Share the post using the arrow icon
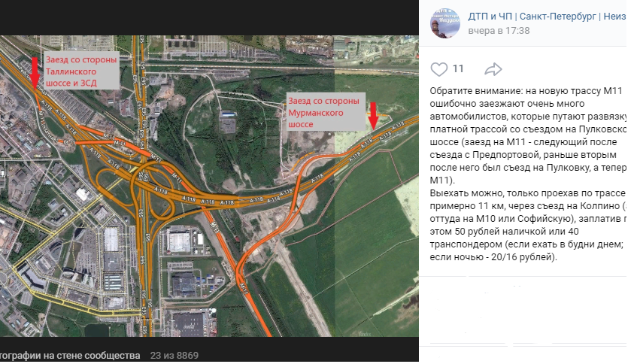631x364 pixels. (x=493, y=69)
